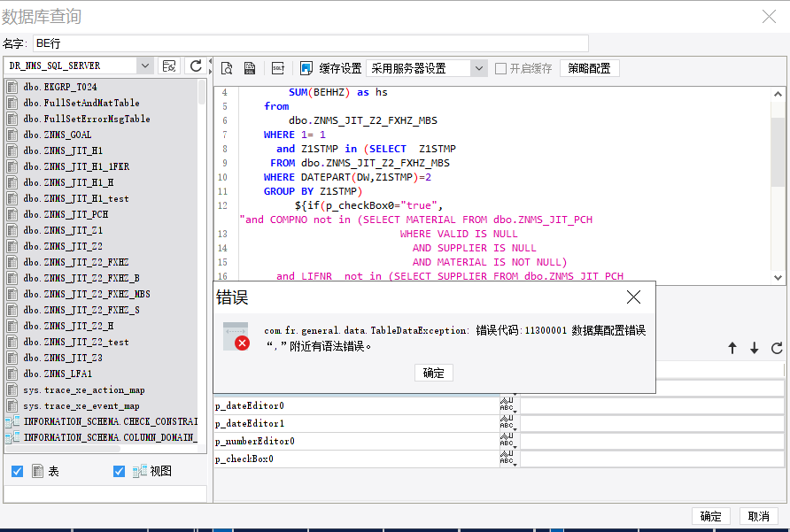Click SQL line 10 with DATEPART
Image resolution: width=790 pixels, height=532 pixels.
(348, 177)
